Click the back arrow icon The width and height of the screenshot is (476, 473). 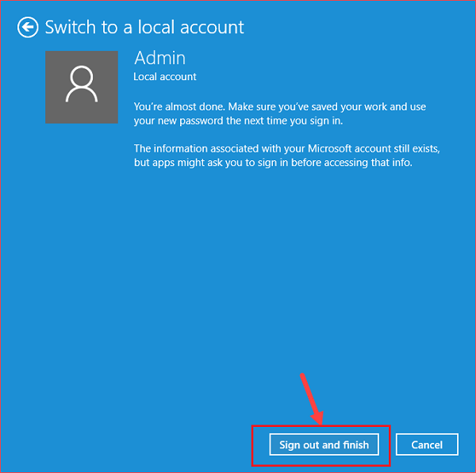tap(29, 28)
